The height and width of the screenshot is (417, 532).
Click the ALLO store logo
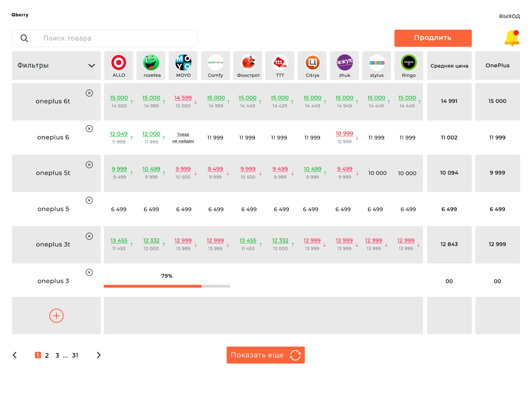point(119,62)
